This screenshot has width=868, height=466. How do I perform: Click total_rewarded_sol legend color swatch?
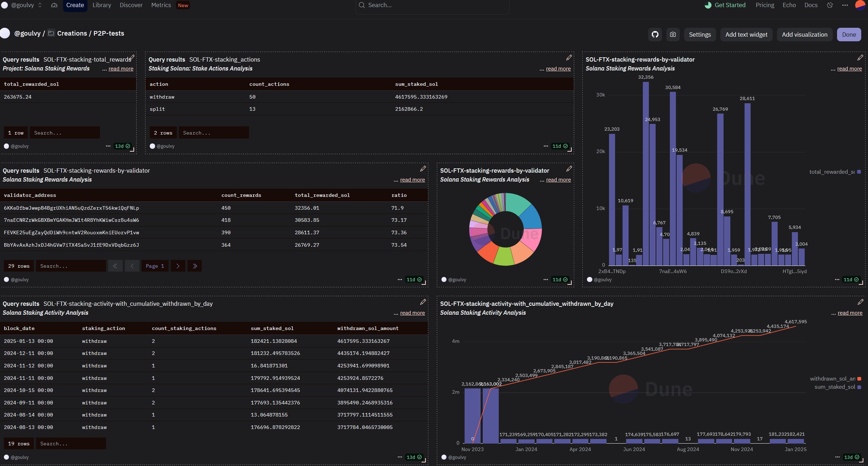coord(859,172)
